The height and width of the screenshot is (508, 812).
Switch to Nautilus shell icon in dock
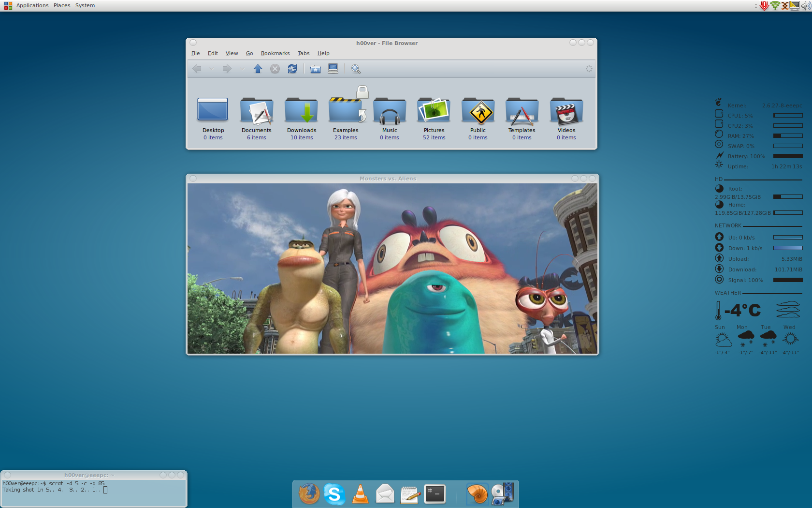(x=477, y=494)
